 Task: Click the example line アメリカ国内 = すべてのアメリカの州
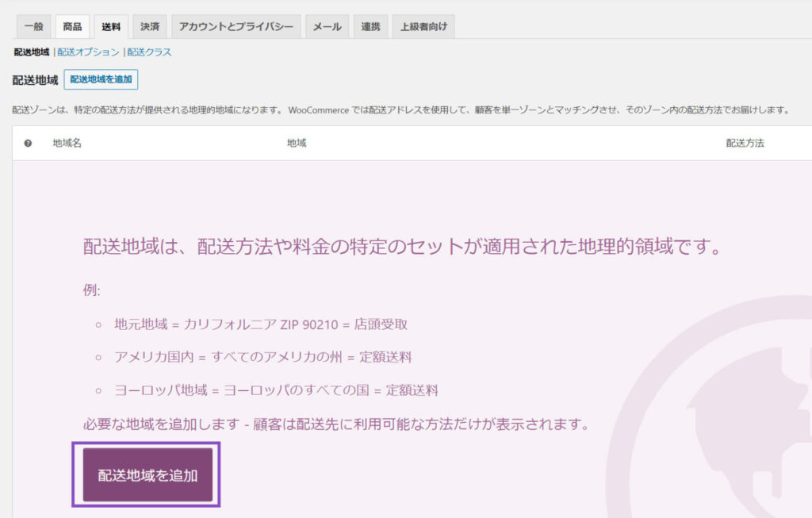click(x=263, y=358)
